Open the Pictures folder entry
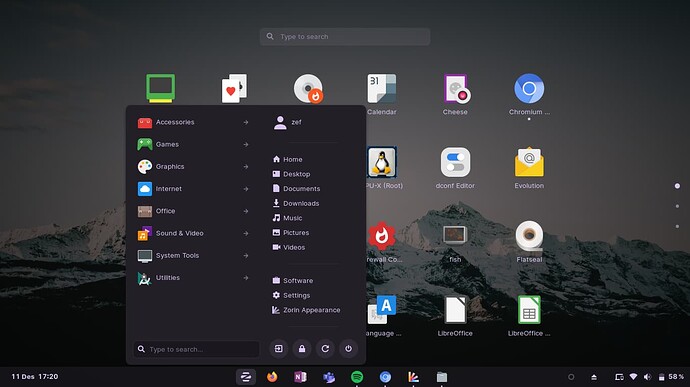The height and width of the screenshot is (387, 690). coord(291,232)
